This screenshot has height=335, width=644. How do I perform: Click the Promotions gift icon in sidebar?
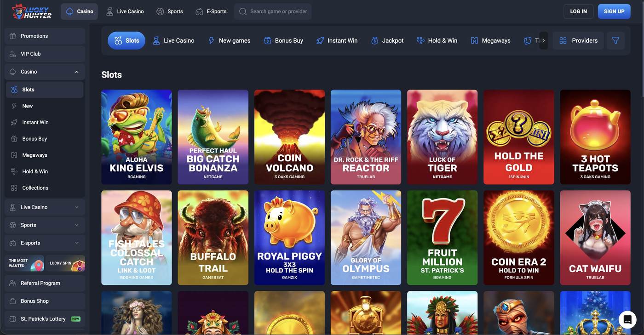[13, 36]
